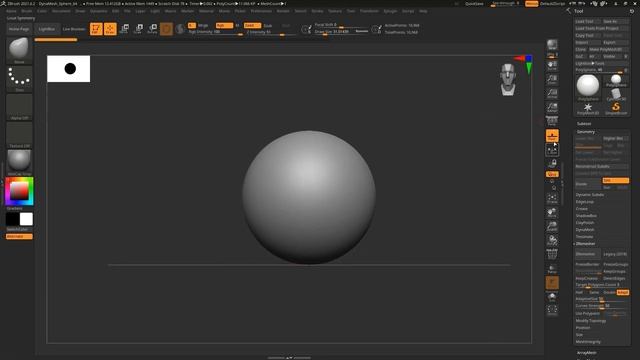Toggle Perspective distortion
The width and height of the screenshot is (640, 360).
click(552, 121)
